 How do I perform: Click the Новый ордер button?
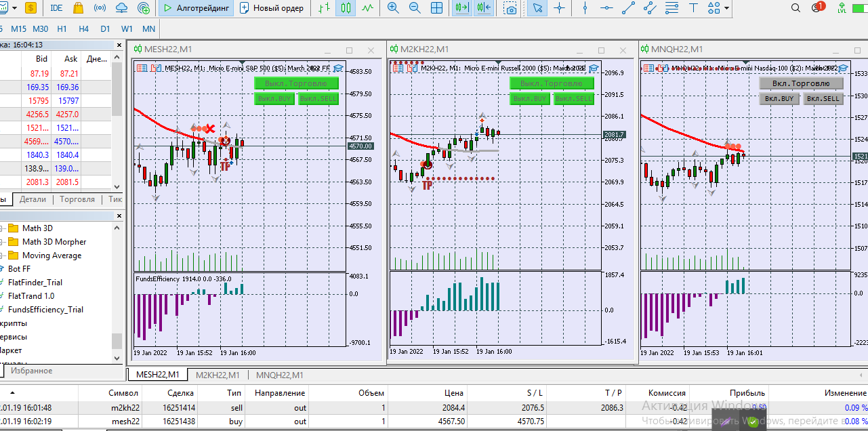273,8
